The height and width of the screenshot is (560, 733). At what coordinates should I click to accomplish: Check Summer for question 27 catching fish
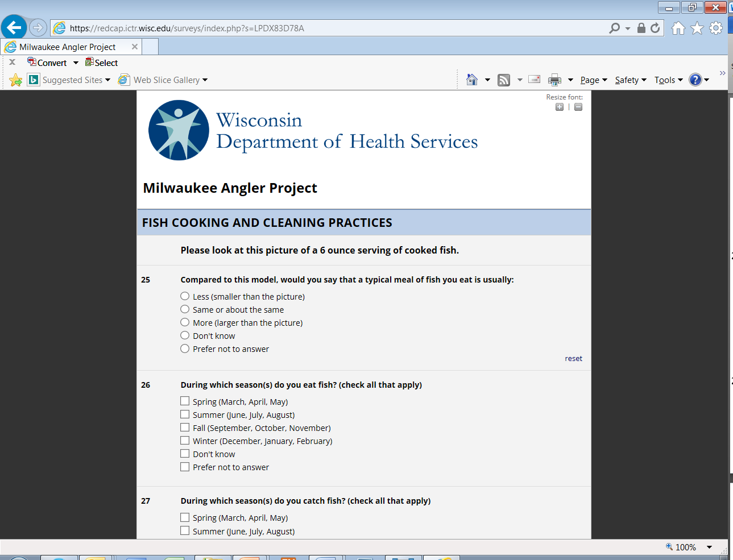pos(185,530)
